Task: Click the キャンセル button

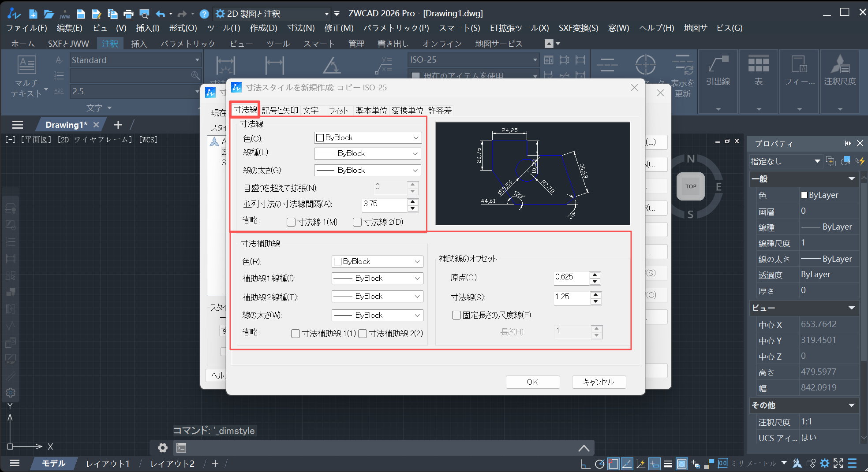Action: tap(599, 382)
